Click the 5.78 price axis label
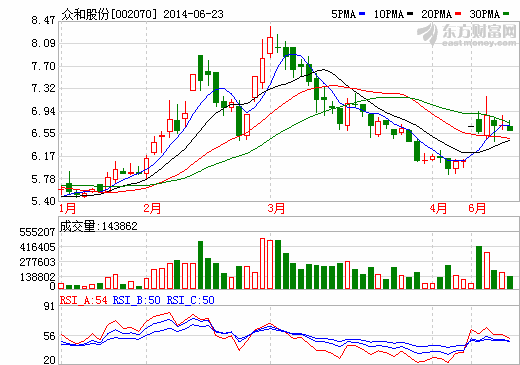 43,179
